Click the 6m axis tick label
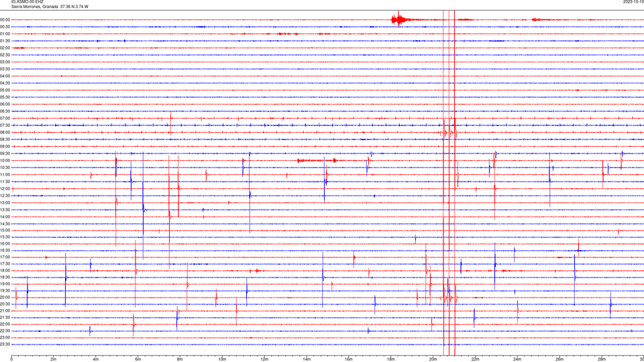Image resolution: width=644 pixels, height=362 pixels. pyautogui.click(x=138, y=359)
